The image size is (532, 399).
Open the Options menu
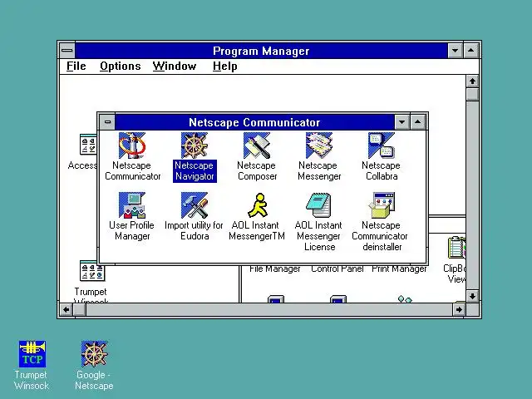click(x=120, y=66)
